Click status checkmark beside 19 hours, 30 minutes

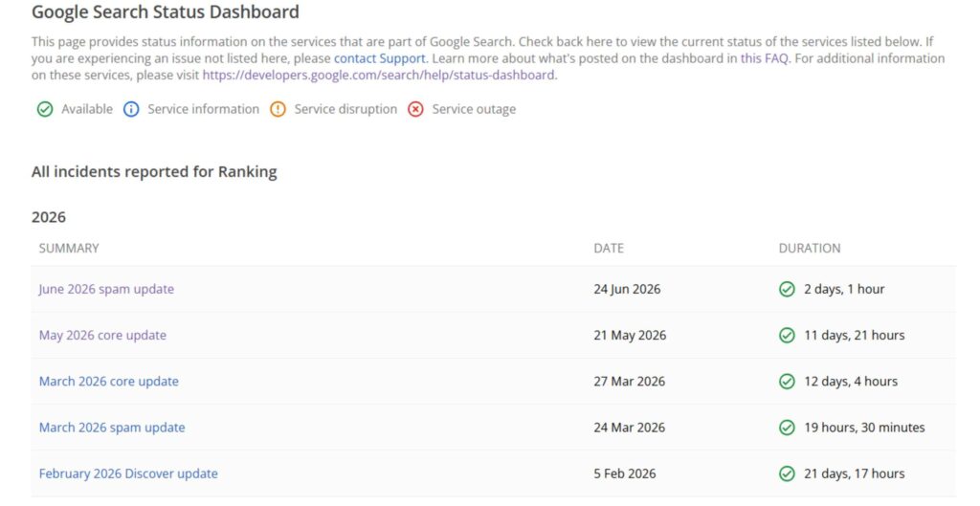click(x=787, y=428)
